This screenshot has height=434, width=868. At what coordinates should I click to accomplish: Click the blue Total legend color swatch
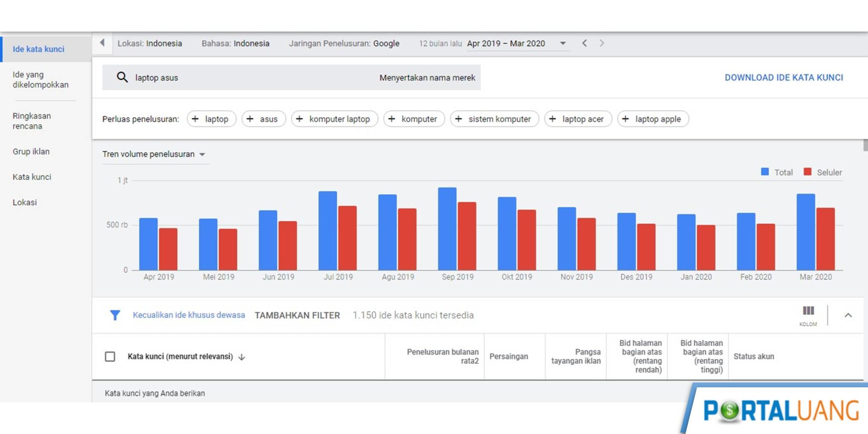click(x=764, y=172)
